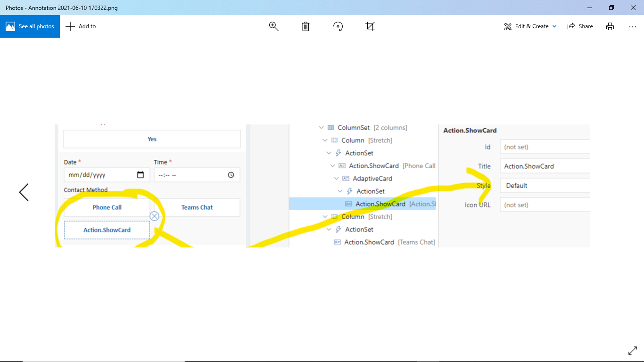The height and width of the screenshot is (362, 644).
Task: Share the photo via the Share icon
Action: 580,26
